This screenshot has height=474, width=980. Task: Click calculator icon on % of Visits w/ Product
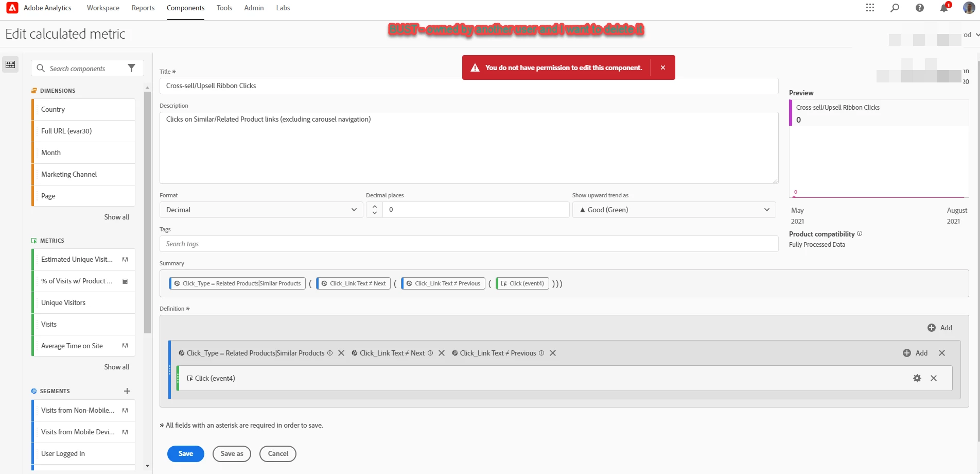click(125, 281)
